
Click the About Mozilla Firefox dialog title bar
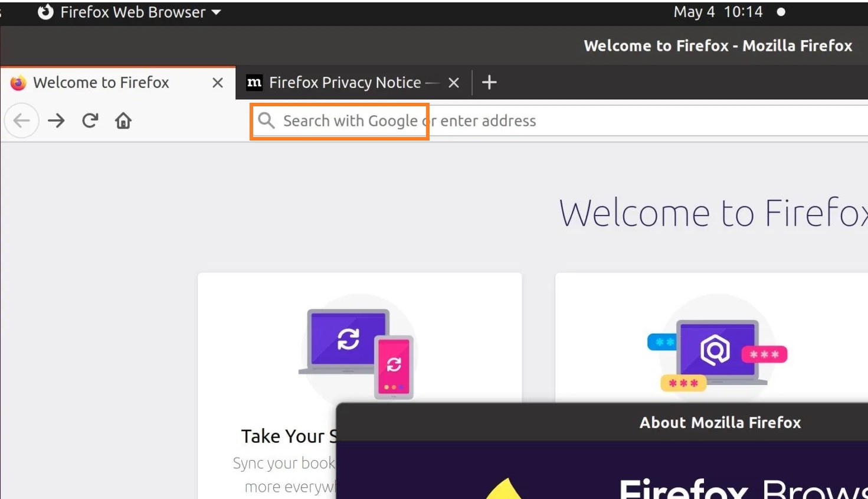[602, 422]
